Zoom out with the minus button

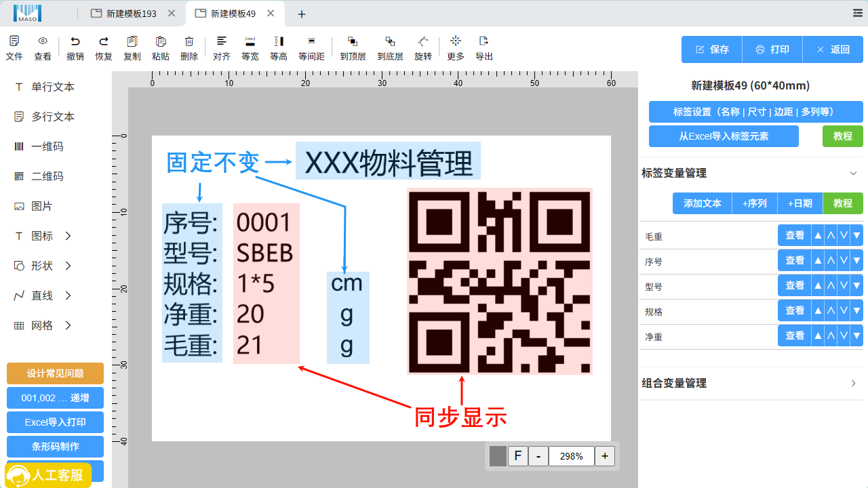[538, 456]
